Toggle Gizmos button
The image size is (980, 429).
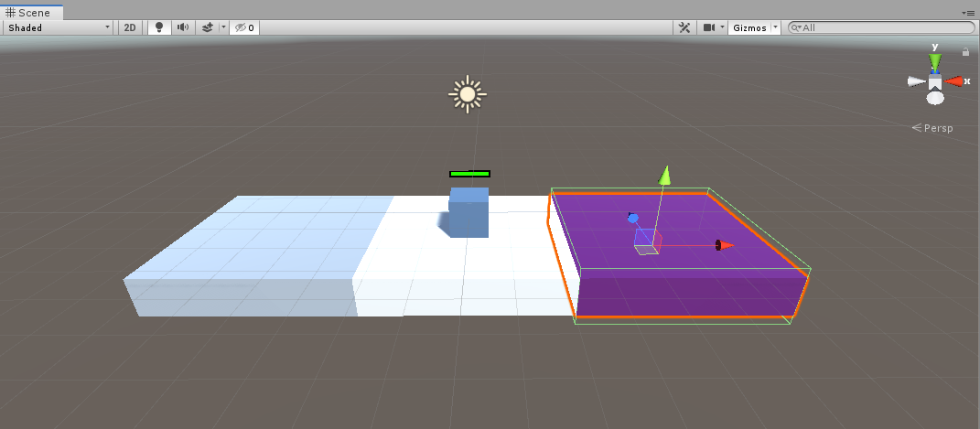(749, 27)
